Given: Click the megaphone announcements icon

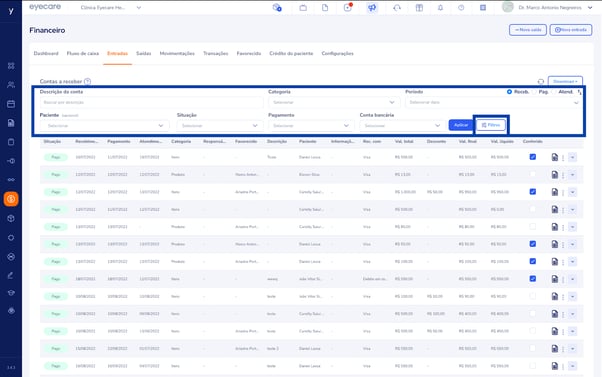Looking at the screenshot, I should point(372,8).
